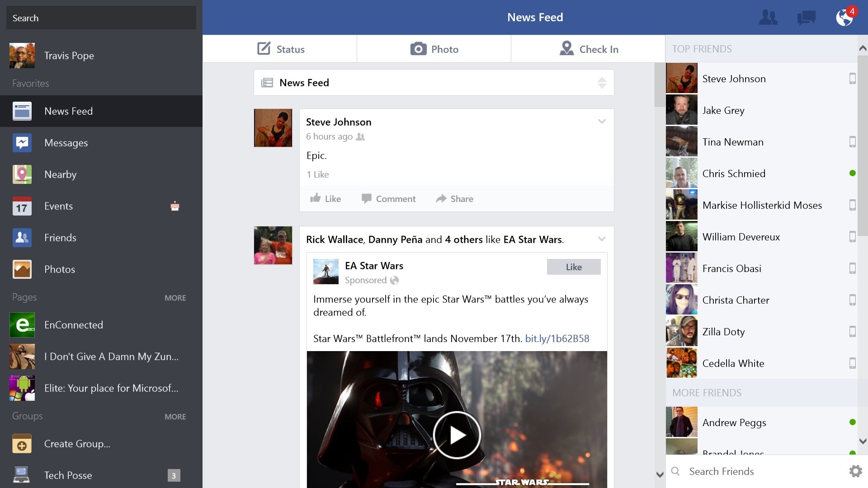This screenshot has width=868, height=488.
Task: Chat with Zilla Doty
Action: point(762,332)
